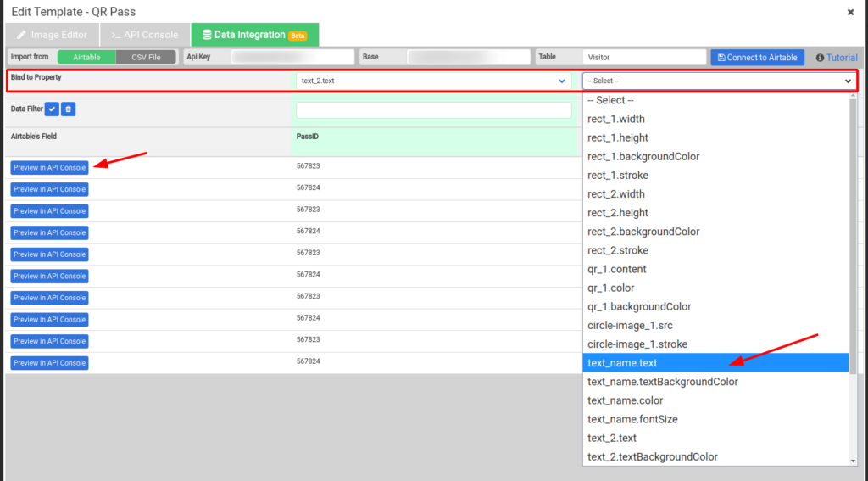Screen dimensions: 868x481
Task: Select rect_2.width option
Action: click(715, 194)
